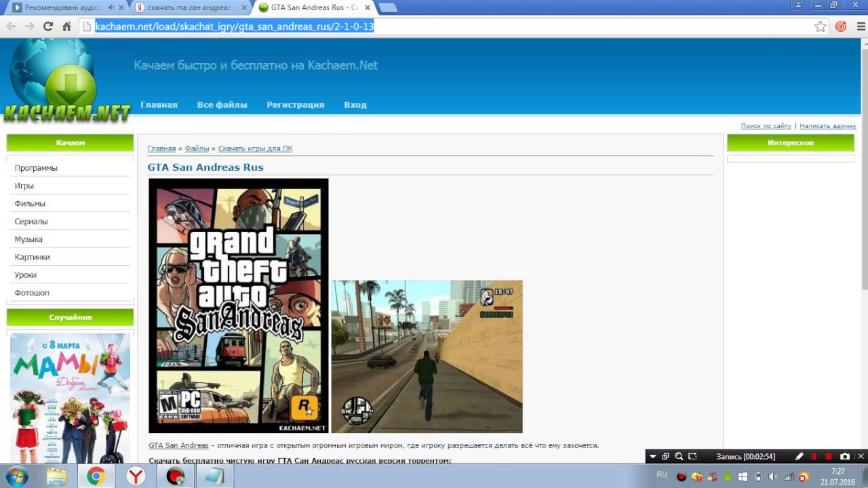Click the recorder region-select icon
Screen dimensions: 868x488
[692, 457]
